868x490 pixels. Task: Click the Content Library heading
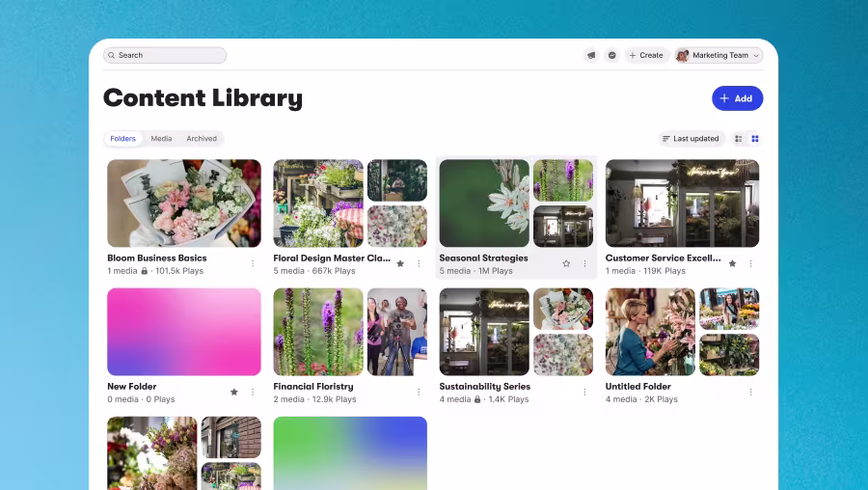coord(203,98)
